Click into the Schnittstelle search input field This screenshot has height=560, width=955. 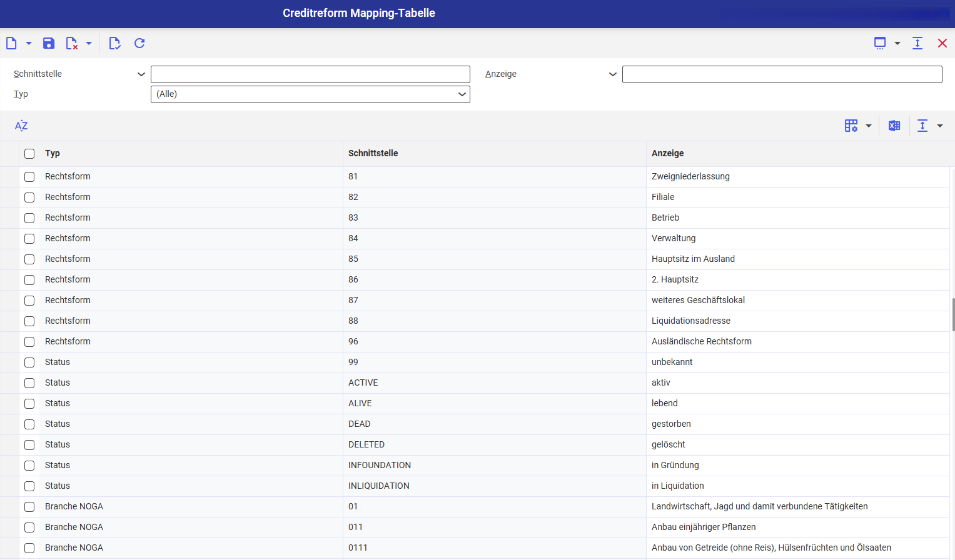click(310, 74)
